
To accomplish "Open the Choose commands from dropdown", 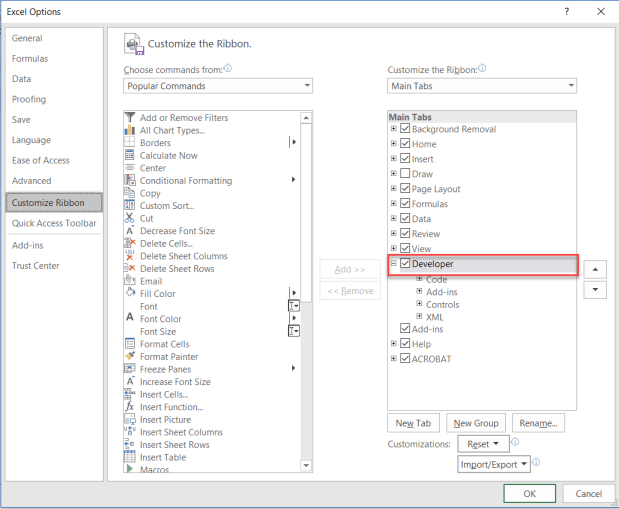I will pyautogui.click(x=218, y=87).
